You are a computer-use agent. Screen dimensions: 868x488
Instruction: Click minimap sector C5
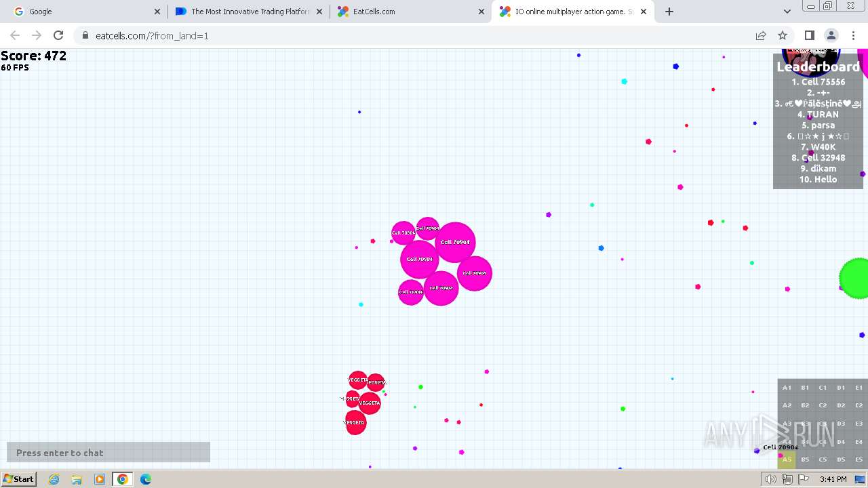pyautogui.click(x=823, y=460)
